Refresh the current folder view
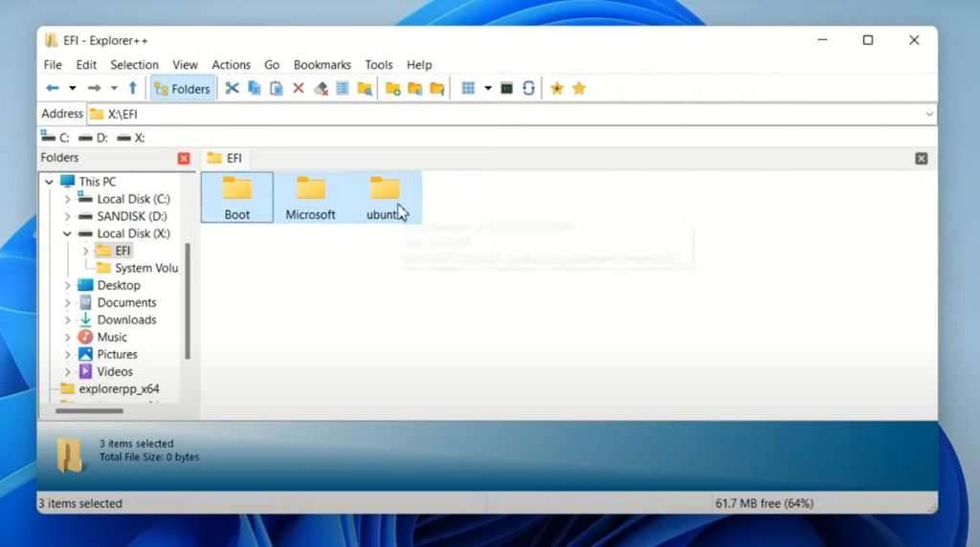The image size is (980, 547). pyautogui.click(x=528, y=89)
